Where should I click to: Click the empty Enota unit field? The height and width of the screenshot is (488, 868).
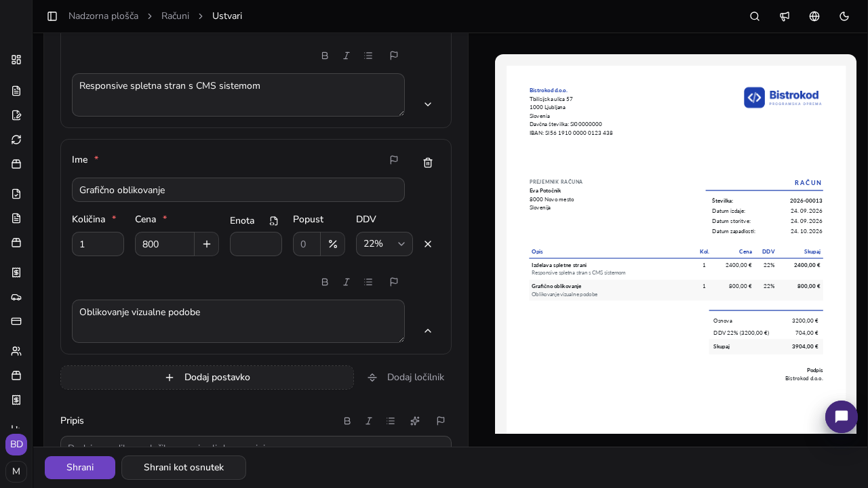point(256,244)
